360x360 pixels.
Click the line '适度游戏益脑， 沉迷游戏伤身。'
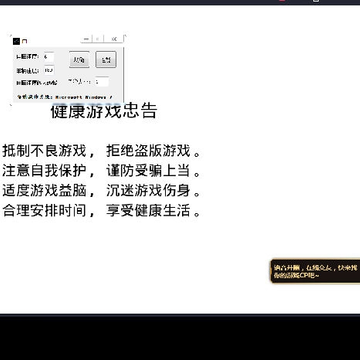pyautogui.click(x=102, y=190)
